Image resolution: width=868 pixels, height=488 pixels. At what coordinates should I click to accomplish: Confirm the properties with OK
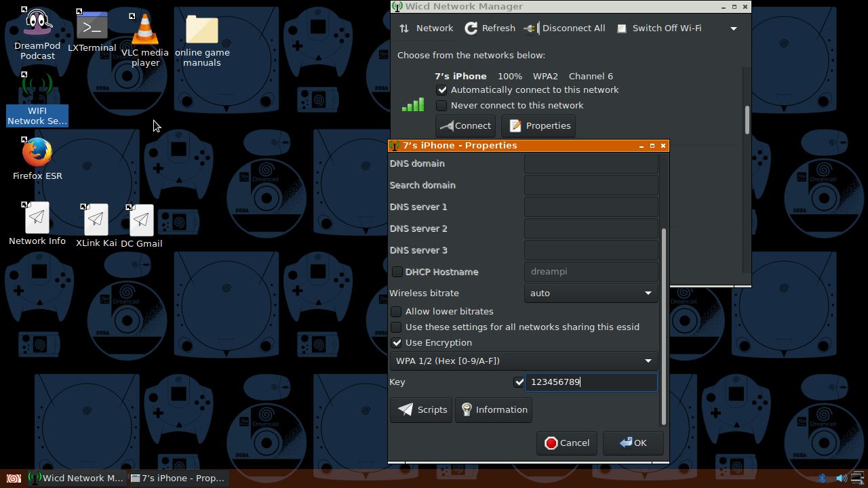pyautogui.click(x=633, y=443)
